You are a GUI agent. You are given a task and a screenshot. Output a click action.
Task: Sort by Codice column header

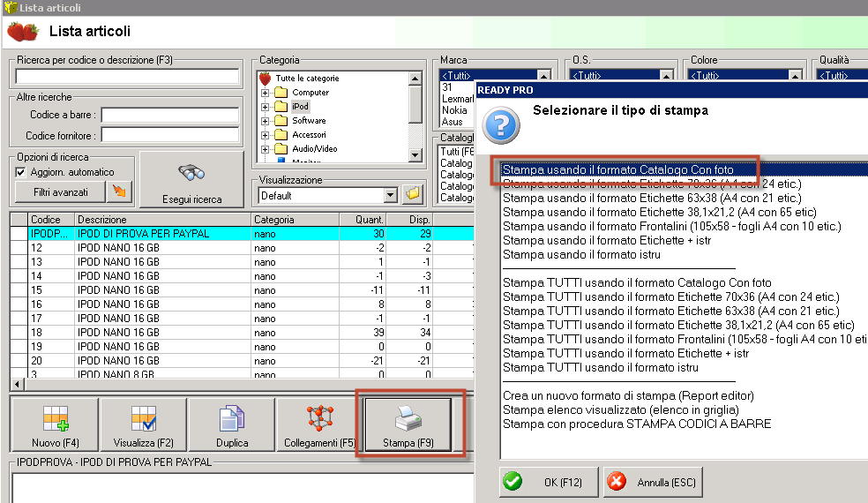coord(51,220)
